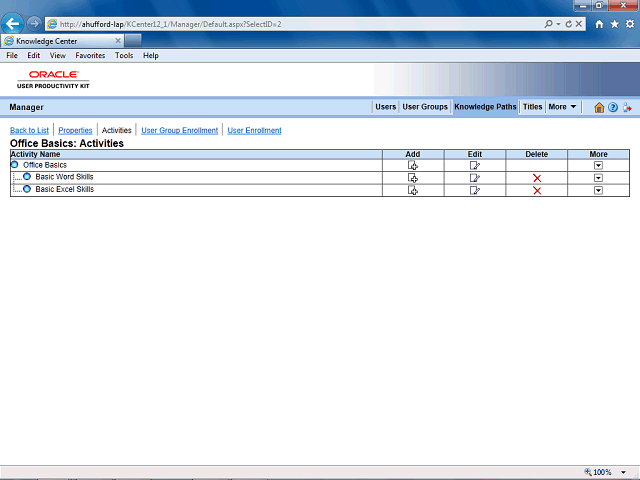
Task: Click the Add icon for Basic Word Skills
Action: tap(413, 178)
